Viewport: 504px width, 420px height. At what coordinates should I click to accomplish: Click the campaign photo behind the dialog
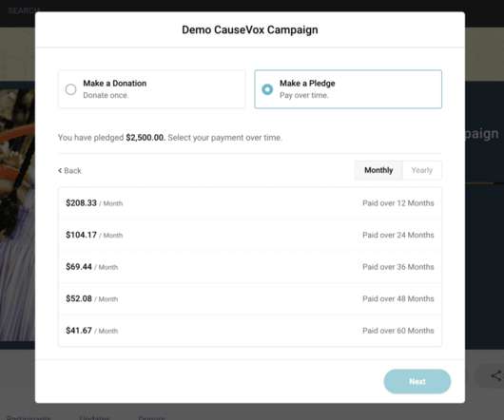(17, 215)
